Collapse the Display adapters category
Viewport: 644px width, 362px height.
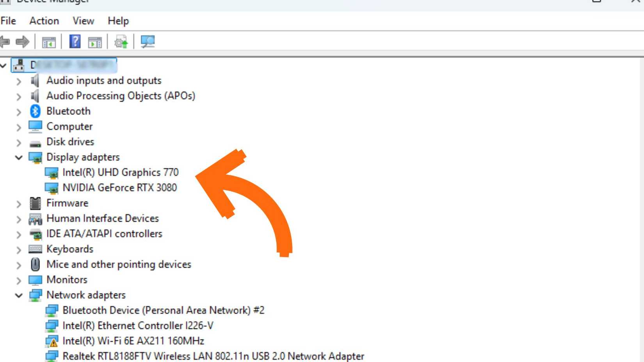coord(18,158)
